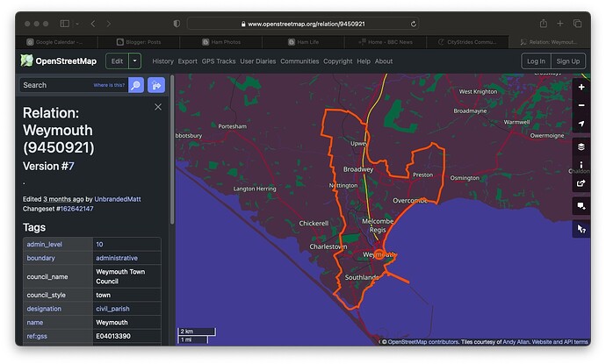This screenshot has height=364, width=606.
Task: Open the map key info panel
Action: pyautogui.click(x=581, y=165)
